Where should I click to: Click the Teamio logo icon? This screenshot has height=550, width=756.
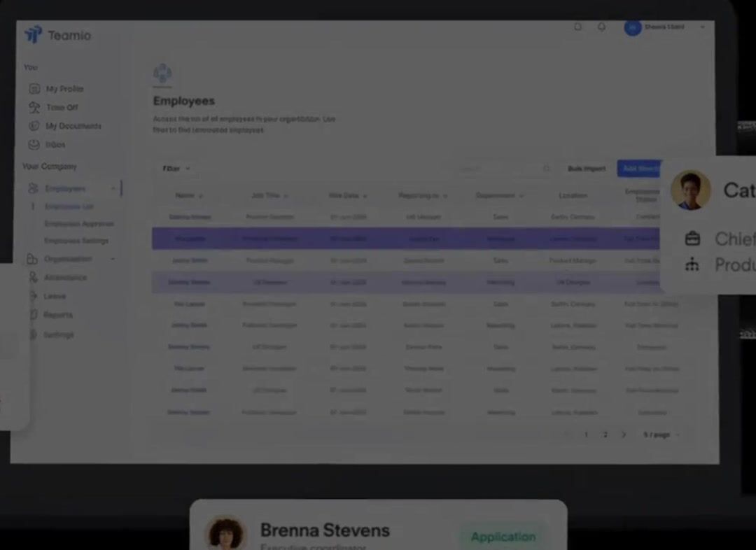pos(34,35)
